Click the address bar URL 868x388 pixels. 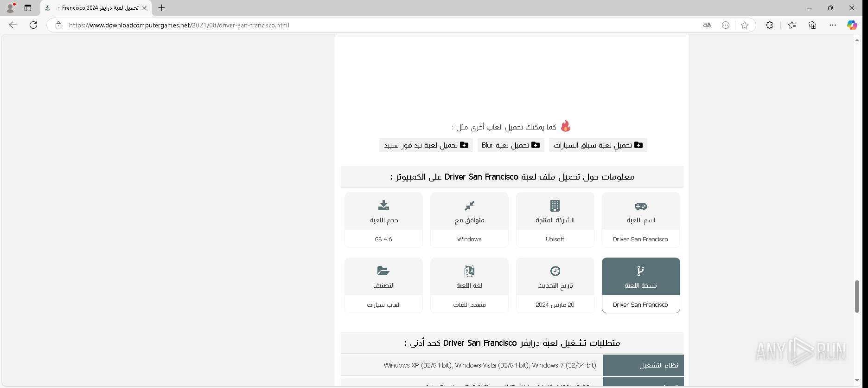[179, 25]
